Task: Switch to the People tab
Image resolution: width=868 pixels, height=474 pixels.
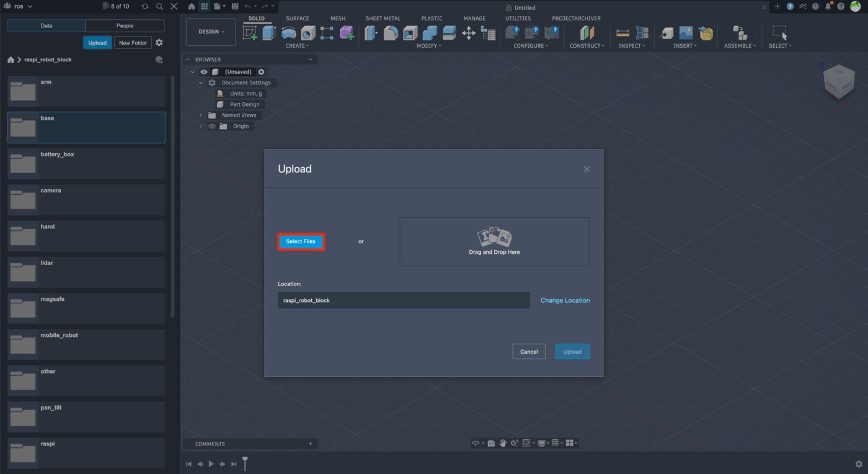Action: click(125, 26)
